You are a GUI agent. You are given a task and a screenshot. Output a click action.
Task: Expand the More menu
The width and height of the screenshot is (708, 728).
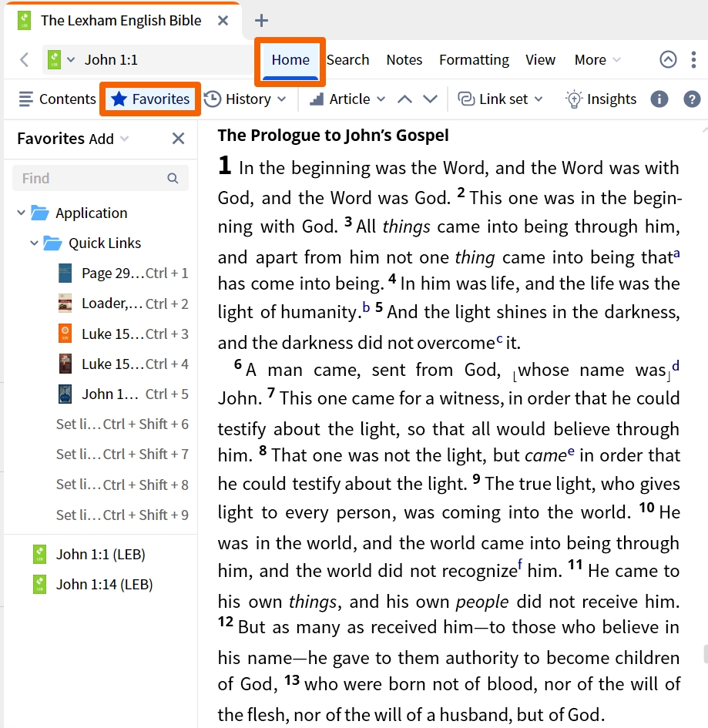(x=598, y=60)
